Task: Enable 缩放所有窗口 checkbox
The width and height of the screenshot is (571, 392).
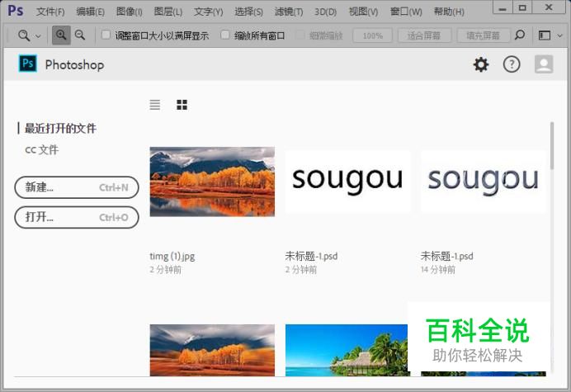Action: pyautogui.click(x=225, y=35)
